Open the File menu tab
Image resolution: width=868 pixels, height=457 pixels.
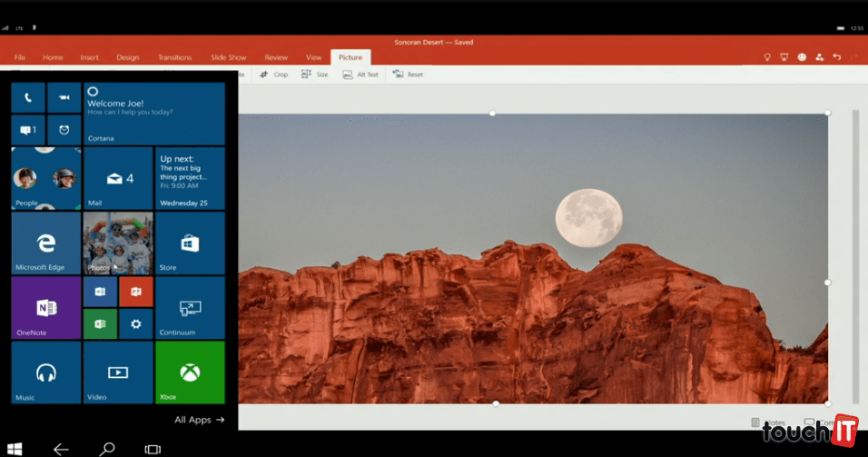(x=20, y=57)
